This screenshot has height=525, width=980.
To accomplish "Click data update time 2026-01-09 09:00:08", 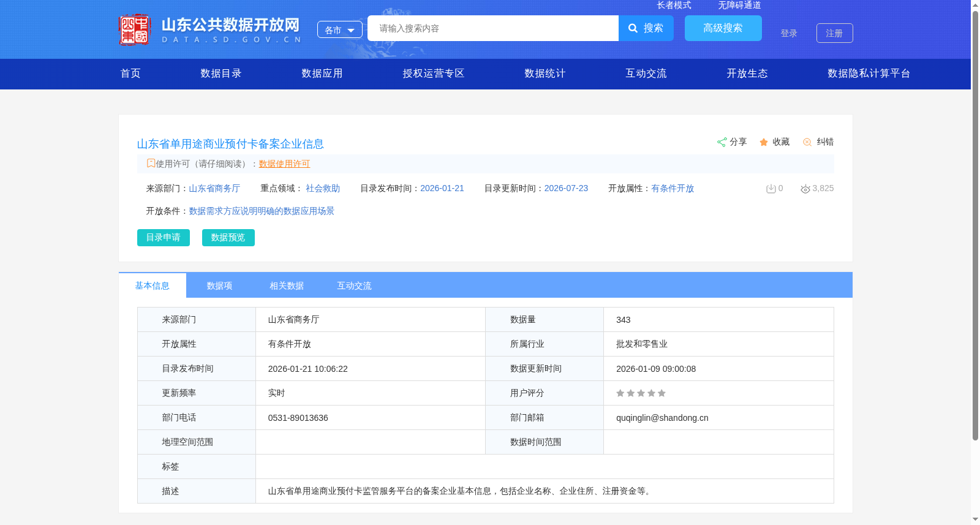I will click(x=656, y=369).
